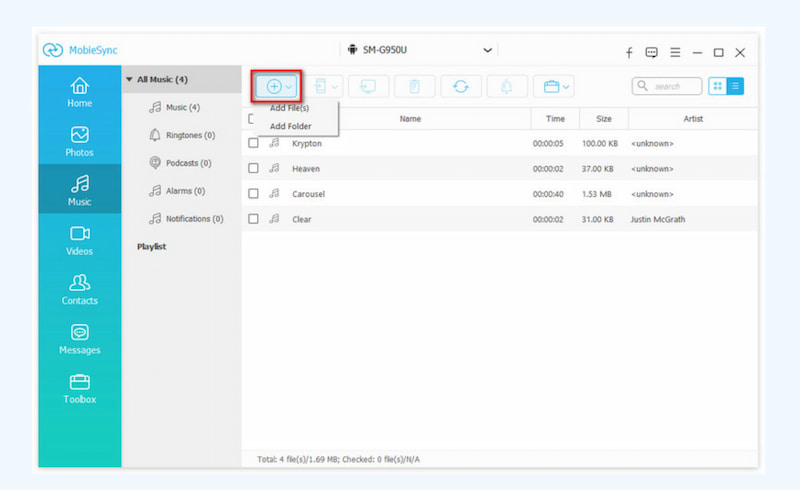The width and height of the screenshot is (800, 490).
Task: Tick the checkbox for Heaven
Action: (x=254, y=169)
